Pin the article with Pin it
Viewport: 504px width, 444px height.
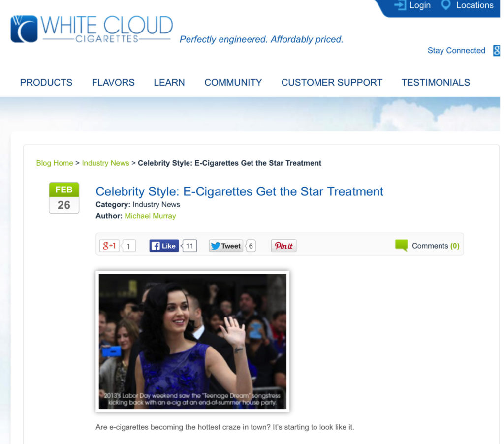283,246
